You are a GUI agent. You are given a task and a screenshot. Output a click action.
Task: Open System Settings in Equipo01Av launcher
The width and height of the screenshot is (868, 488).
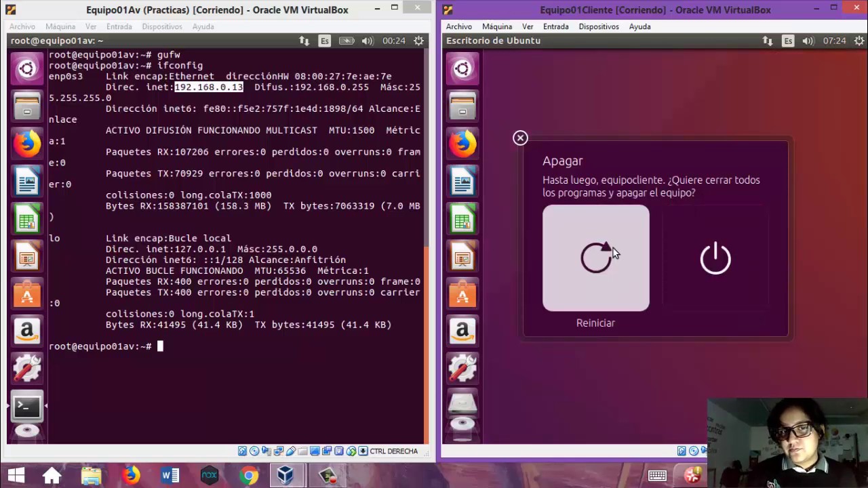coord(27,369)
